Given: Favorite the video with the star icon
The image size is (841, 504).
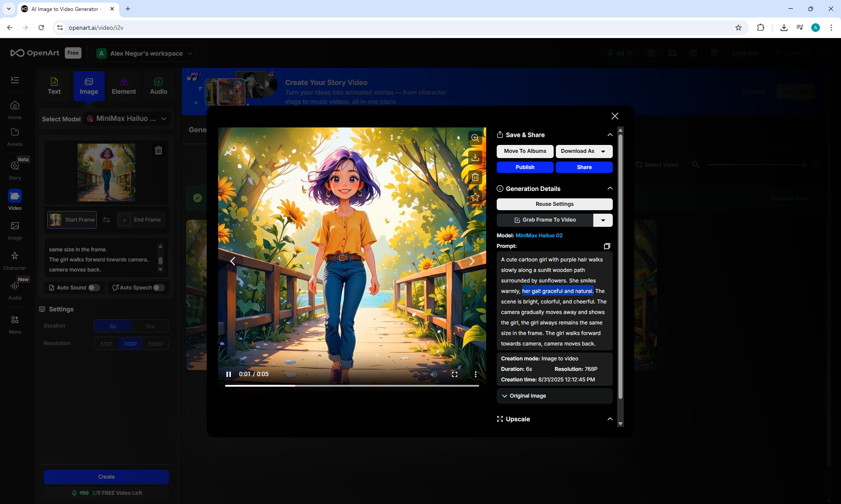Looking at the screenshot, I should pyautogui.click(x=475, y=197).
